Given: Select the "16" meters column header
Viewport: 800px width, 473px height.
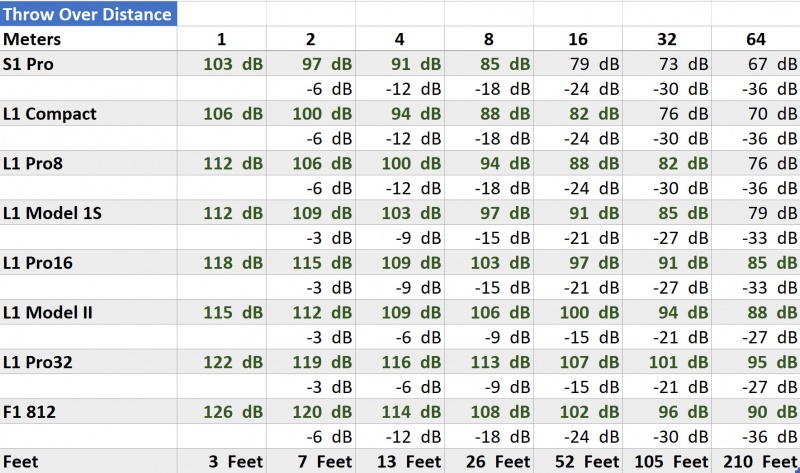Looking at the screenshot, I should pyautogui.click(x=577, y=39).
